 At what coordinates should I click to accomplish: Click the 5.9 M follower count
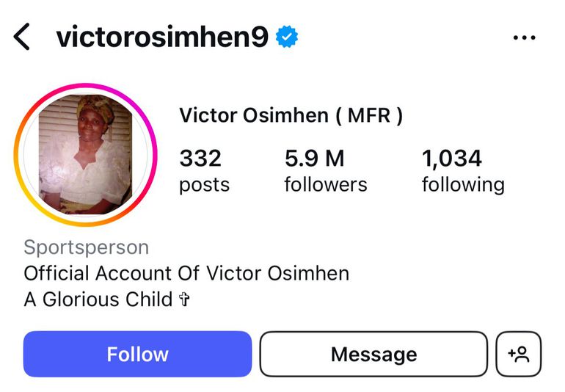point(314,158)
